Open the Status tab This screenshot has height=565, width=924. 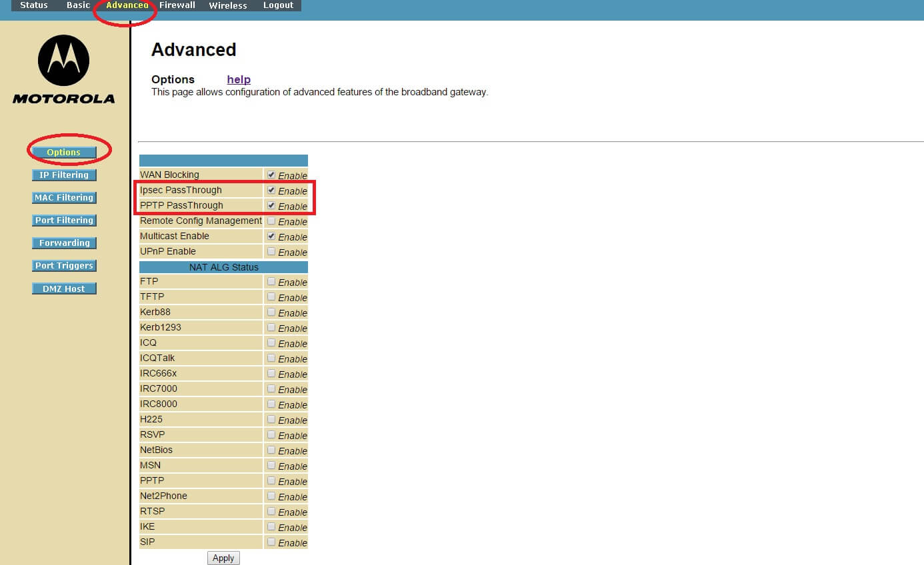tap(34, 5)
